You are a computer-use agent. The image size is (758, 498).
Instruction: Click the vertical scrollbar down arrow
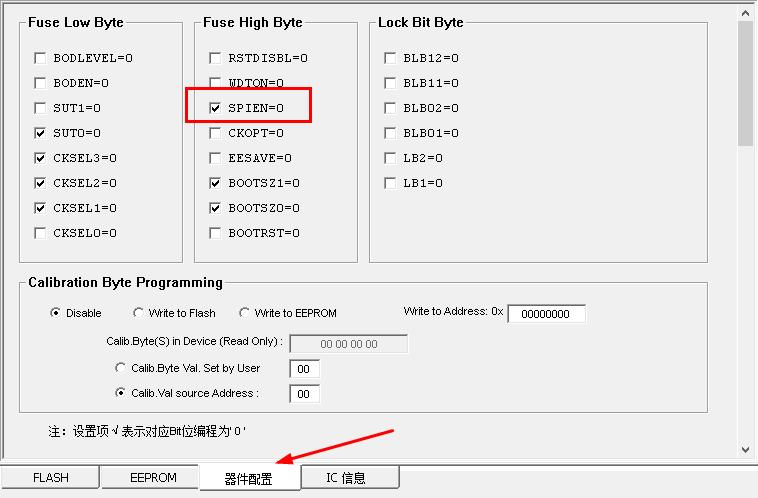[746, 450]
